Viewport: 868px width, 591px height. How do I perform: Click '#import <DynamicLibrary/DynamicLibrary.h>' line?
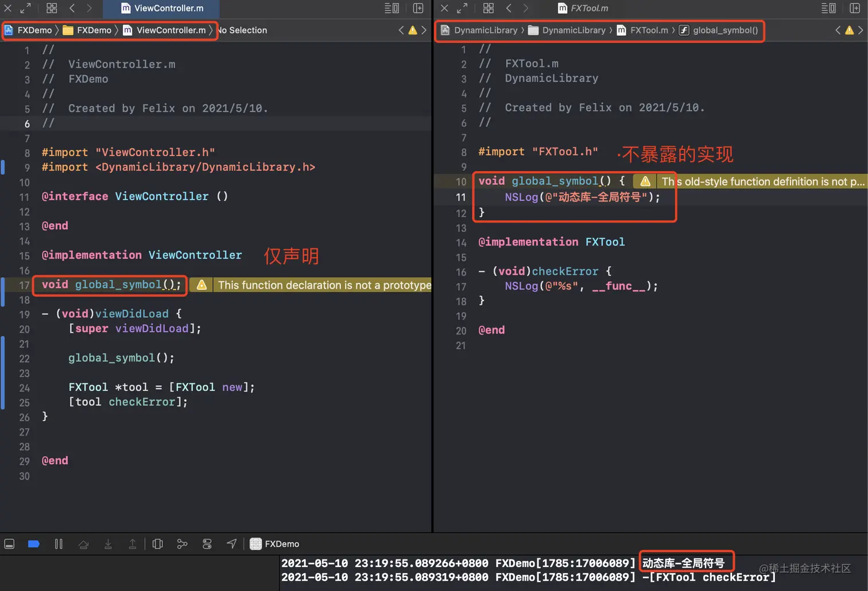[179, 167]
